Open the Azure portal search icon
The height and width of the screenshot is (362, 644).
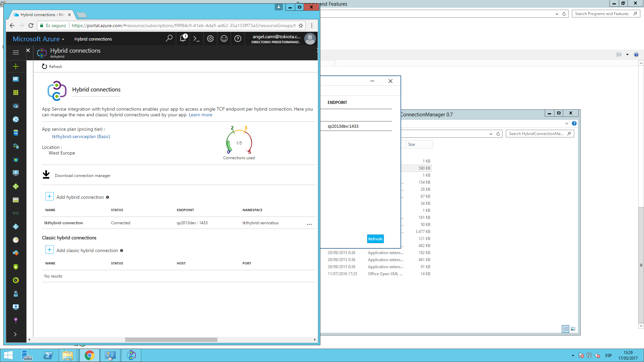169,39
